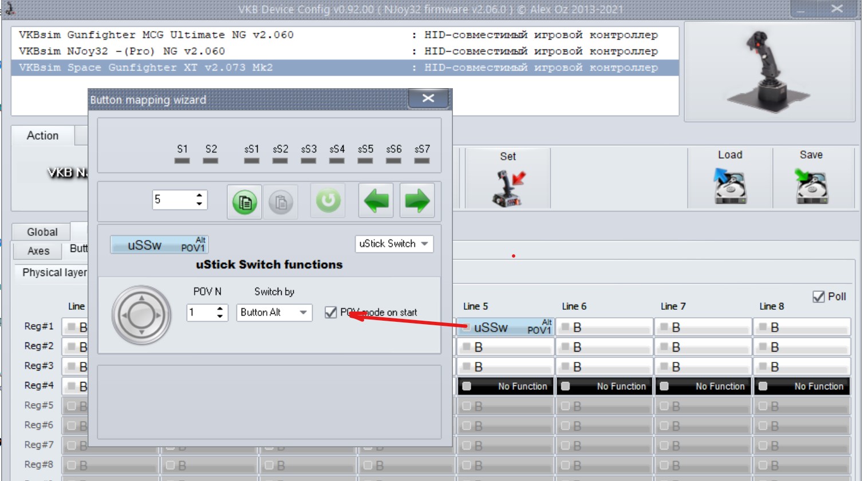Open the Switch by Button Alt dropdown
The width and height of the screenshot is (868, 481).
[274, 312]
